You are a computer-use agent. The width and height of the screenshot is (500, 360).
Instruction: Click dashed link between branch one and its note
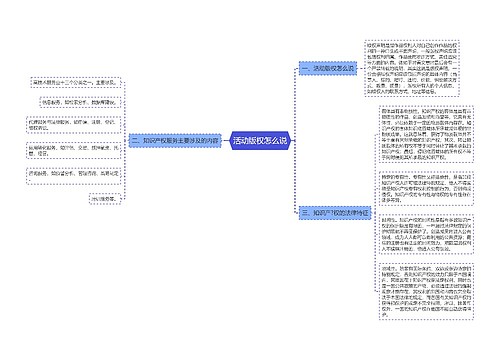pos(361,68)
